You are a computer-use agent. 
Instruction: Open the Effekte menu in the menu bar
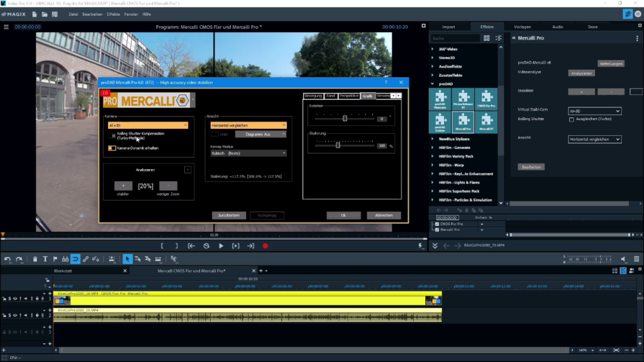pos(113,14)
